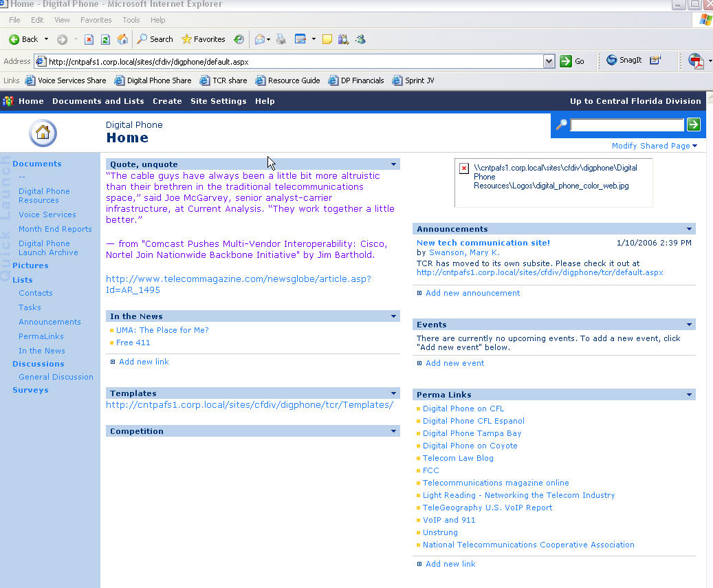Open the Free 411 news link
713x588 pixels.
(x=133, y=342)
